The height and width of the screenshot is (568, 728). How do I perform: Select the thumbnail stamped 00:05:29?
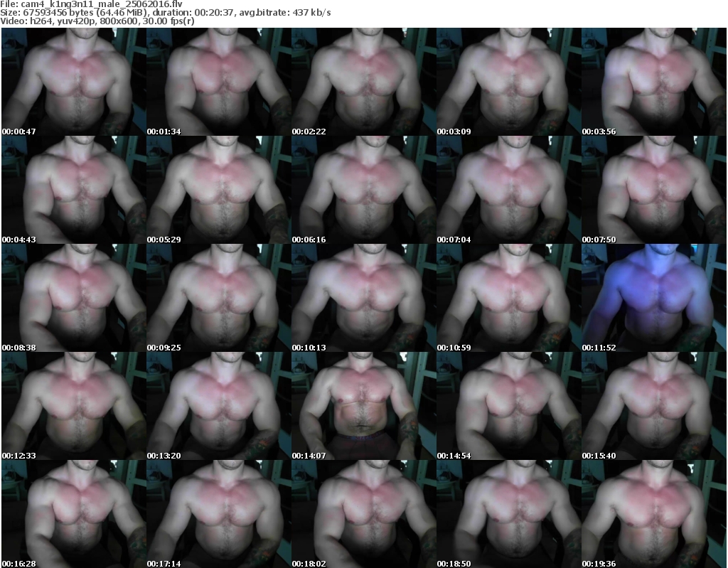[219, 190]
